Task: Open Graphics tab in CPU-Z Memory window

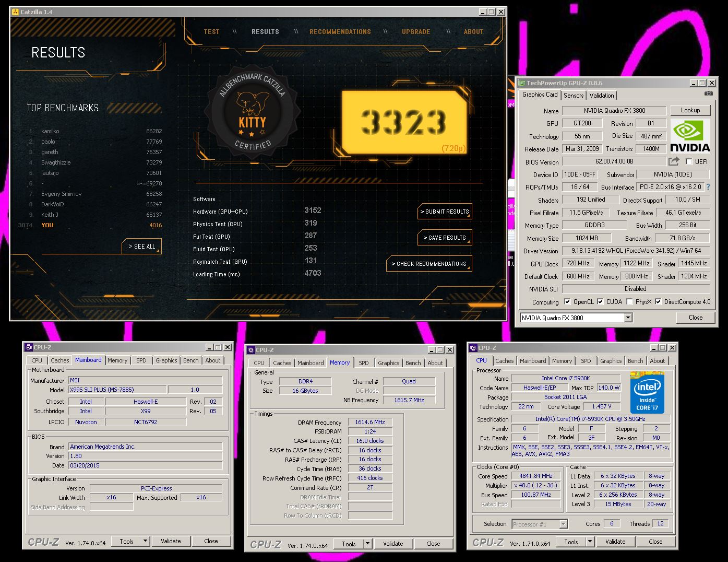Action: coord(388,363)
